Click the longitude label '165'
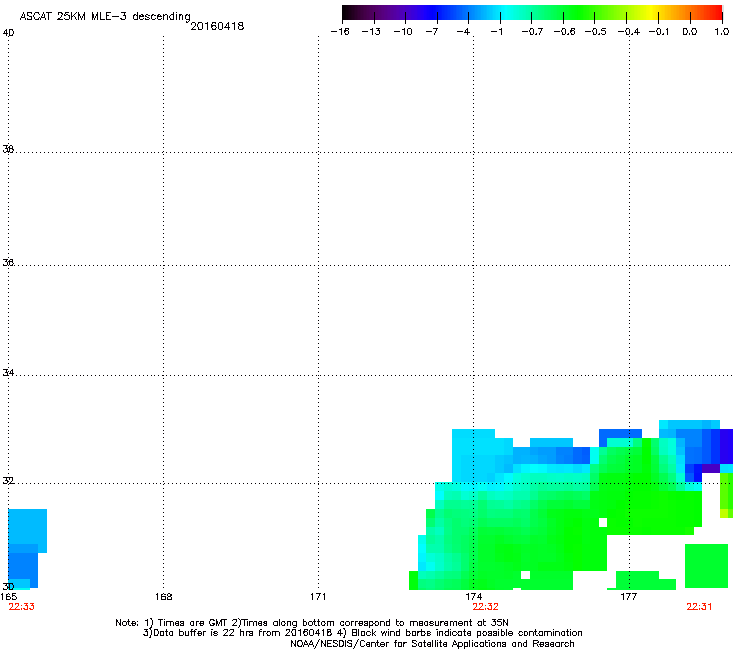Viewport: 740px width, 650px height. [x=9, y=597]
